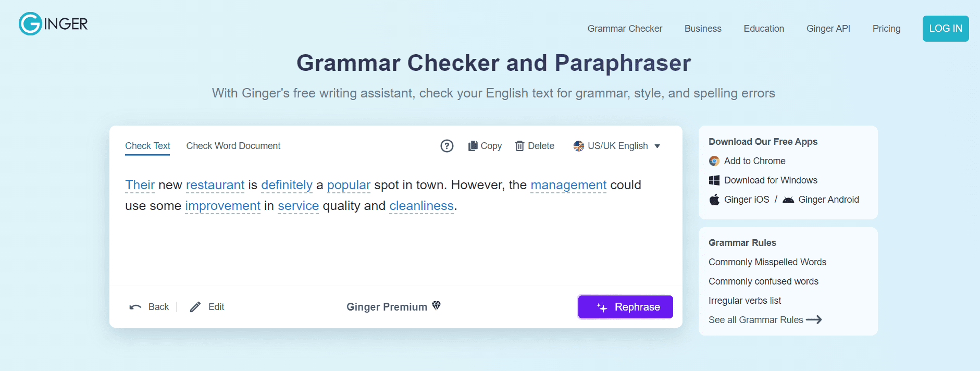Click the Chrome icon beside Add to Chrome
The width and height of the screenshot is (980, 371).
pyautogui.click(x=713, y=161)
